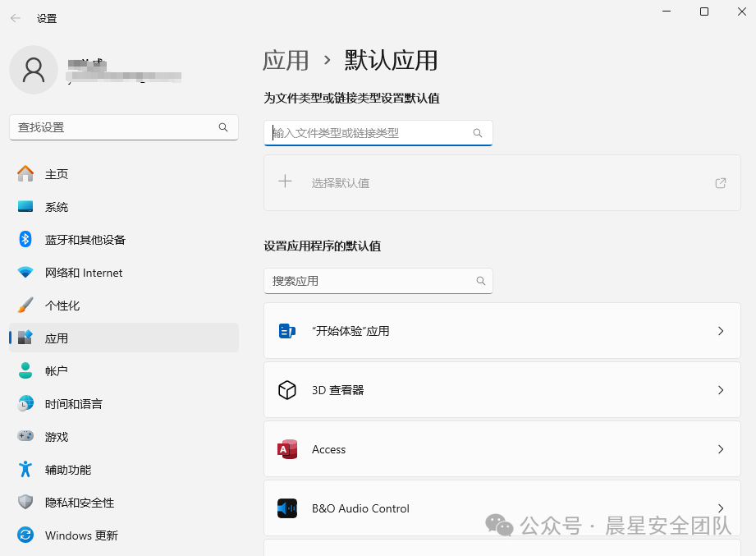Open 时间和语言 settings
The image size is (756, 556).
point(124,403)
